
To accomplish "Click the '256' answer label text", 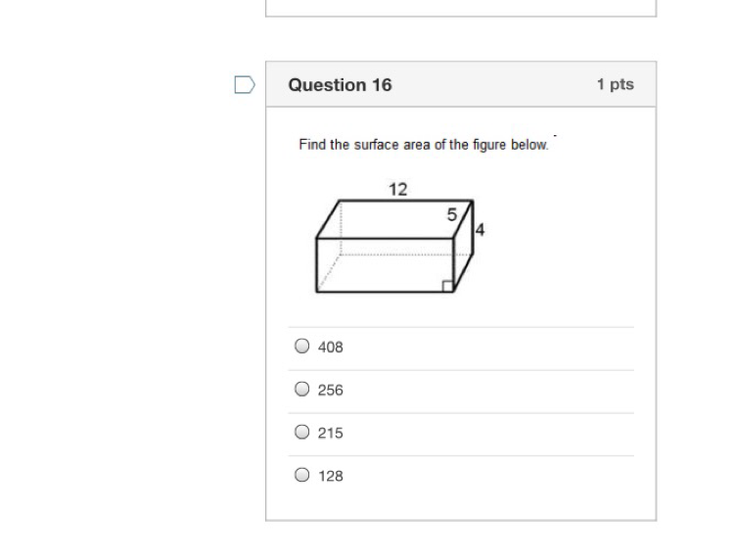I will tap(331, 390).
